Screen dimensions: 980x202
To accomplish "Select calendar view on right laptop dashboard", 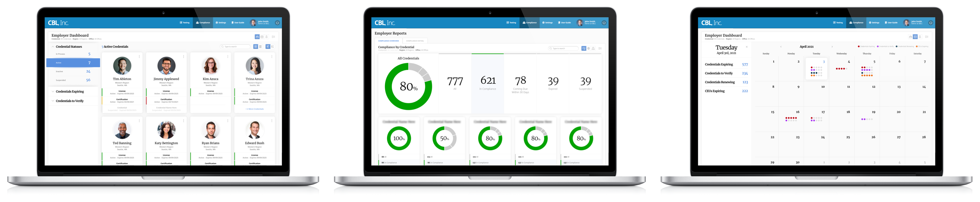I will [915, 37].
